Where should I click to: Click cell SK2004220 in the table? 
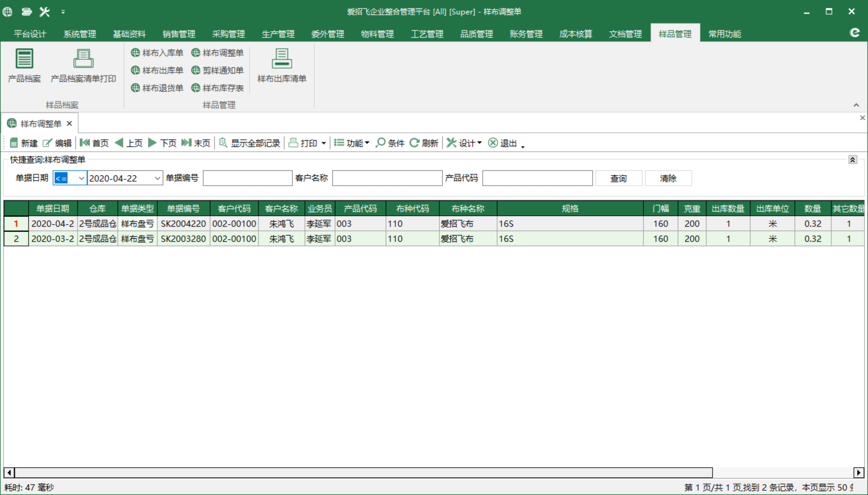tap(183, 224)
